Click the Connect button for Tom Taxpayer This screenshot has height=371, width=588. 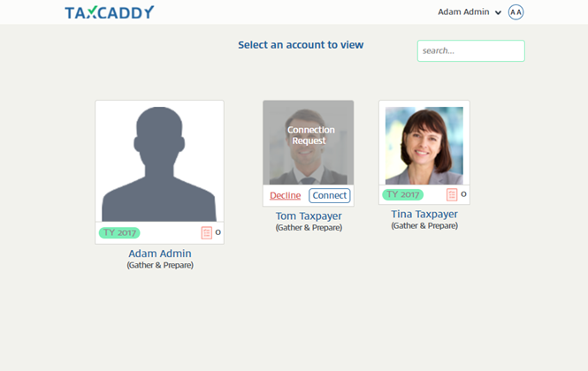point(330,195)
